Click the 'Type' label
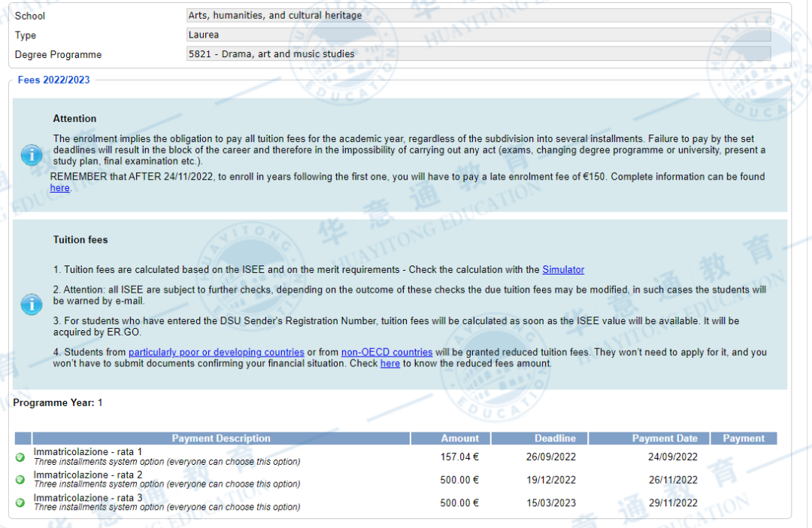 [26, 35]
